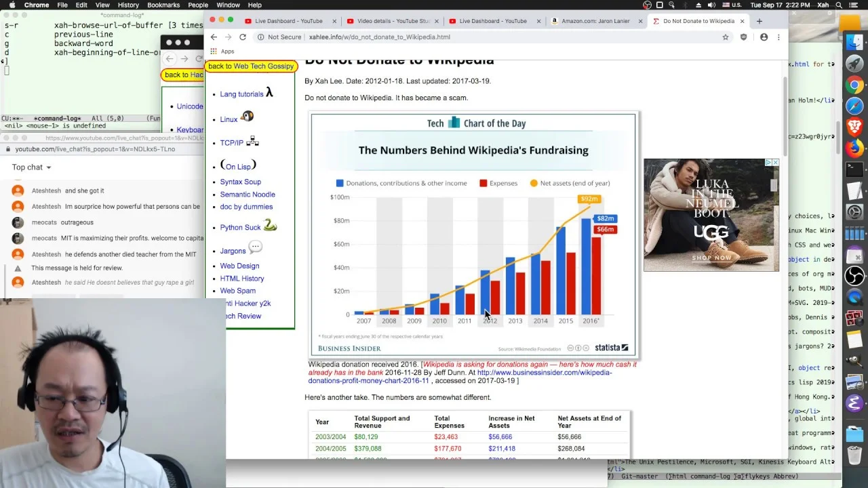The image size is (868, 488).
Task: Open a new Chrome tab with the plus button
Action: coord(759,21)
